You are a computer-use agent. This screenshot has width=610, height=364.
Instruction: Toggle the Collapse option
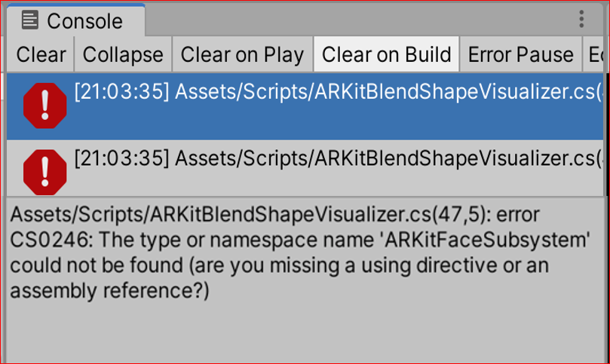pos(123,55)
